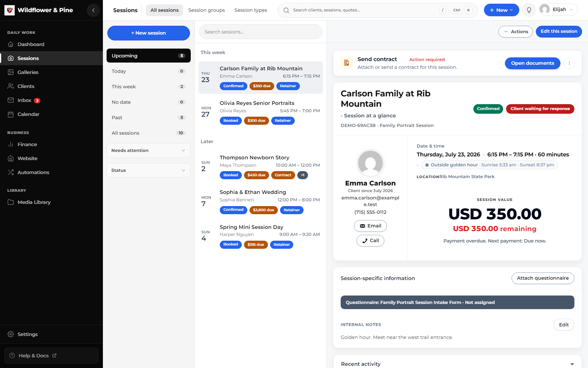Open the Carlson Family at Rib Mountain session

pyautogui.click(x=261, y=78)
